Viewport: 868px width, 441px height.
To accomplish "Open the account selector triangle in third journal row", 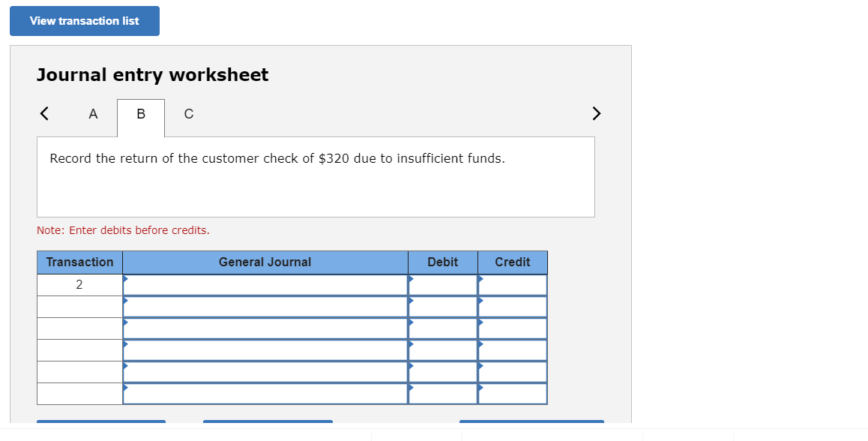I will pyautogui.click(x=126, y=328).
